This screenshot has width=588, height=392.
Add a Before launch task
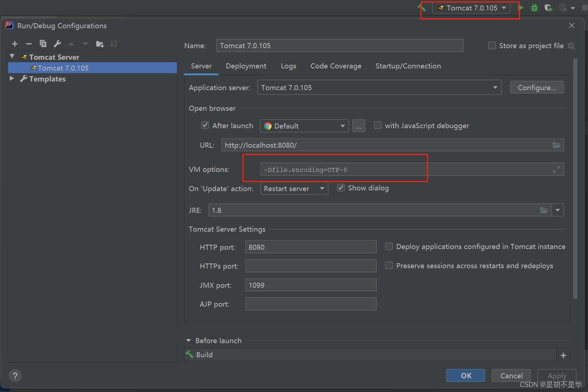coord(563,355)
